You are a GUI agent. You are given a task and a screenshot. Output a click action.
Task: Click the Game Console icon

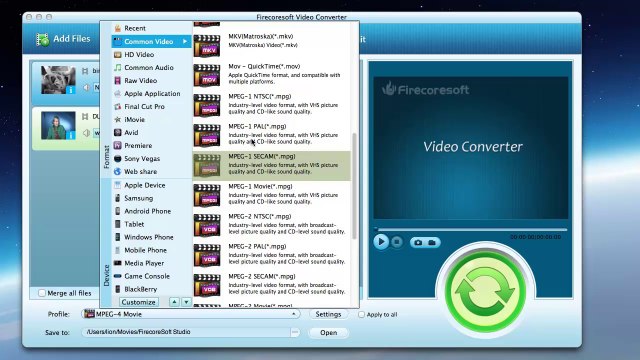point(118,276)
